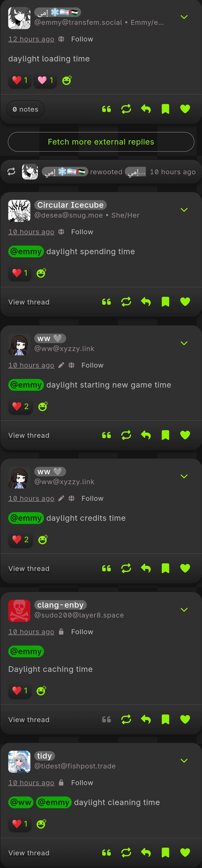The height and width of the screenshot is (868, 202).
Task: Expand options chevron on emmy's top post
Action: click(x=184, y=17)
